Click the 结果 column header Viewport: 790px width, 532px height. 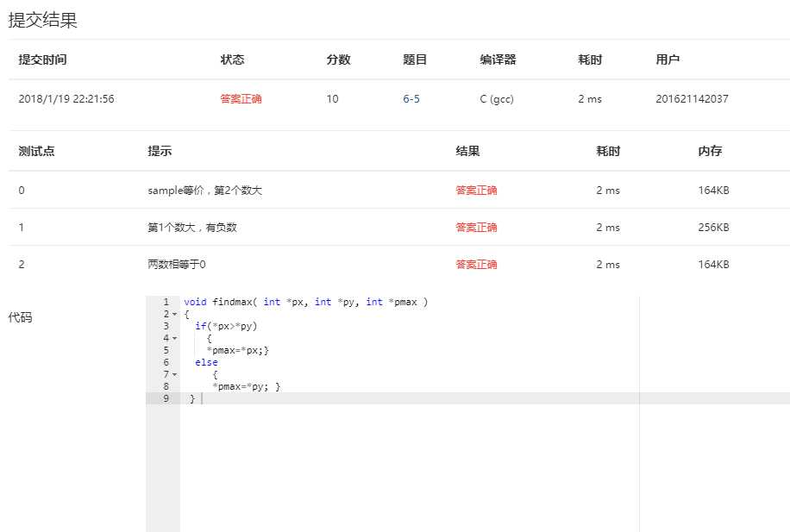tap(467, 151)
